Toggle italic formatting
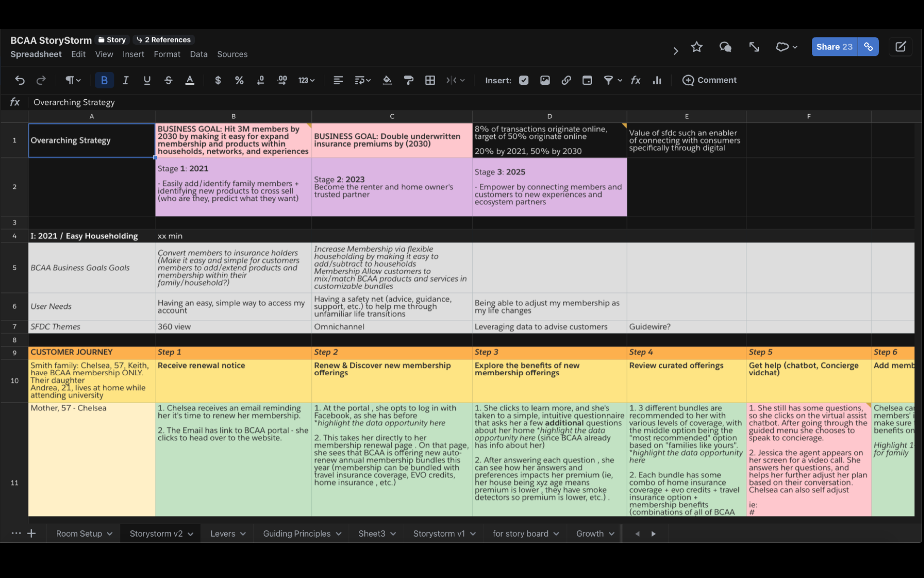Viewport: 924px width, 578px height. 126,80
